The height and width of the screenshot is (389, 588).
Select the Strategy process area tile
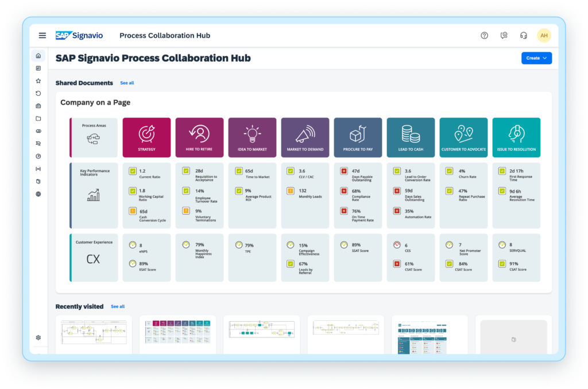146,137
